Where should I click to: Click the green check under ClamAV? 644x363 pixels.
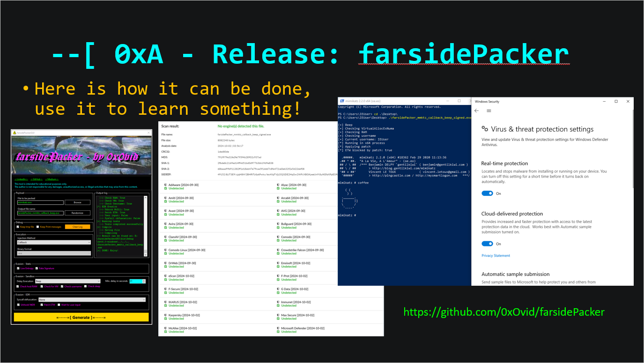(x=166, y=240)
